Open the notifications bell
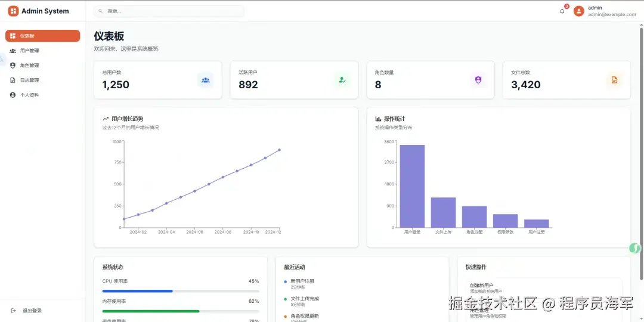This screenshot has height=322, width=644. coord(562,11)
